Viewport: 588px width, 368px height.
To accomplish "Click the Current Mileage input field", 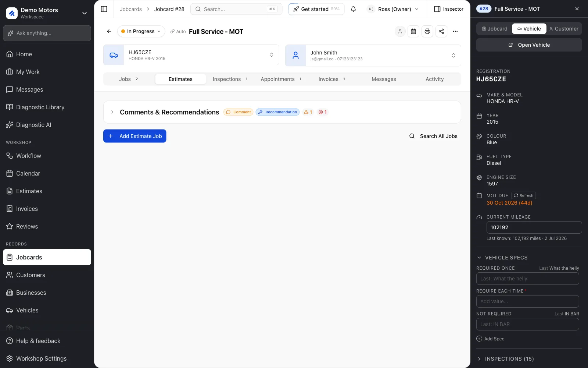I will tap(534, 227).
